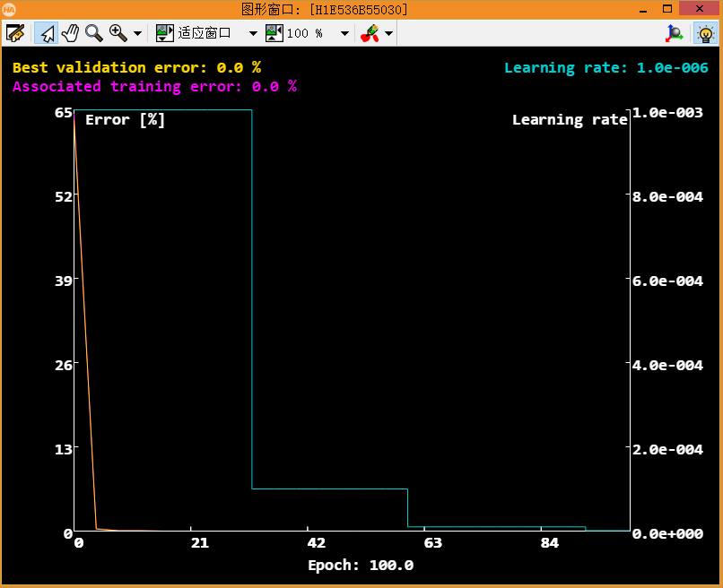Image resolution: width=723 pixels, height=588 pixels.
Task: Click the '0.0e+000' learning rate tick label
Action: pyautogui.click(x=667, y=533)
